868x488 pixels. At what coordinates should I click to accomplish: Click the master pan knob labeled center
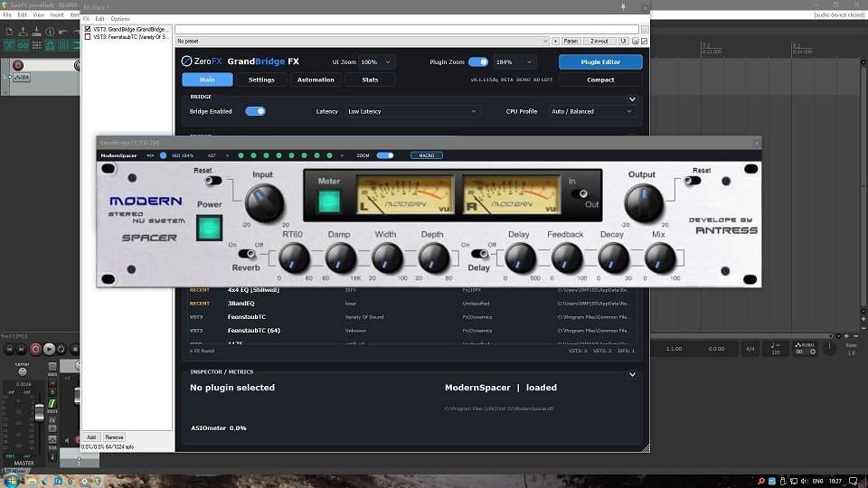point(22,371)
